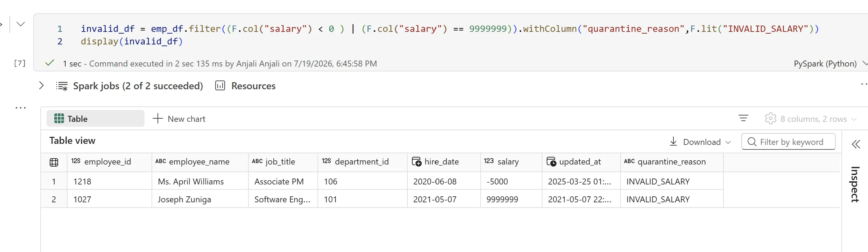
Task: Select the quarantine_reason column header
Action: tap(672, 162)
